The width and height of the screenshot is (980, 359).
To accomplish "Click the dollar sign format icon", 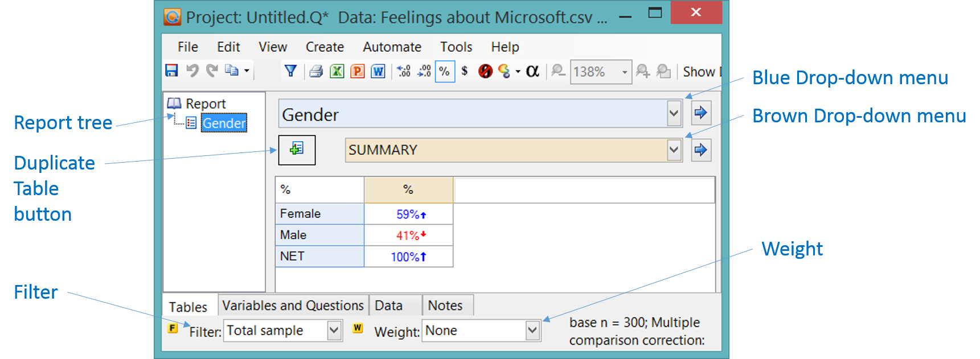I will pyautogui.click(x=465, y=71).
